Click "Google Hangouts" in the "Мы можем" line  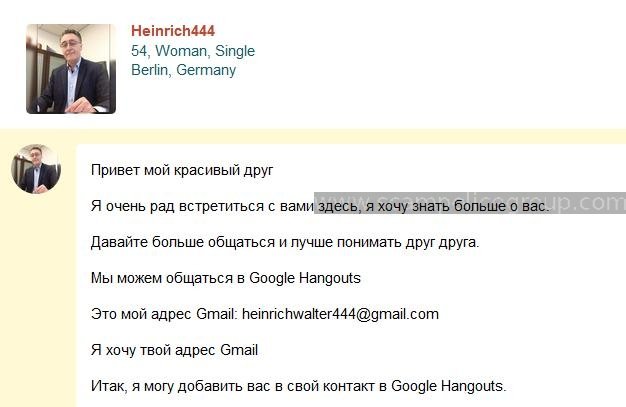point(305,278)
